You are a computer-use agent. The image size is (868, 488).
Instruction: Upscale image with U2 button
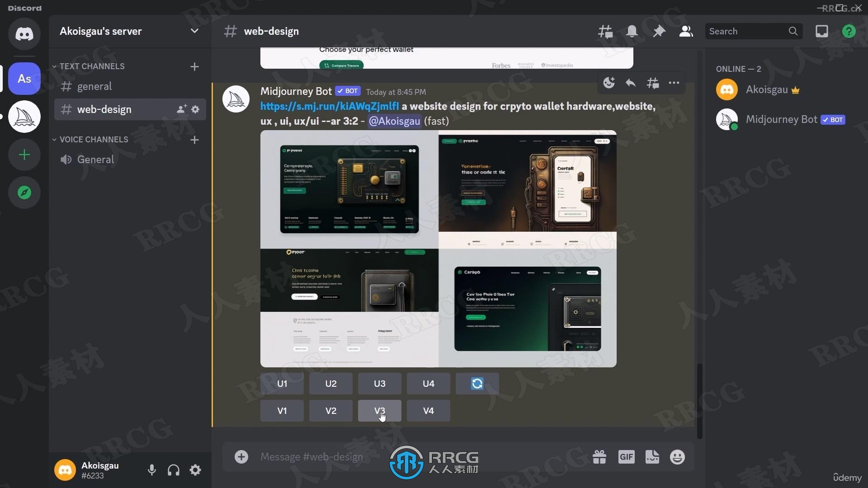(331, 384)
